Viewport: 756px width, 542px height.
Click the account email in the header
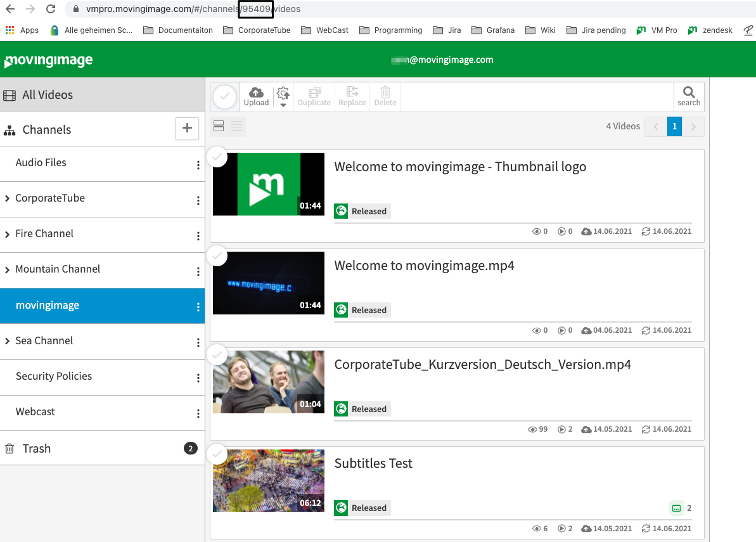442,60
